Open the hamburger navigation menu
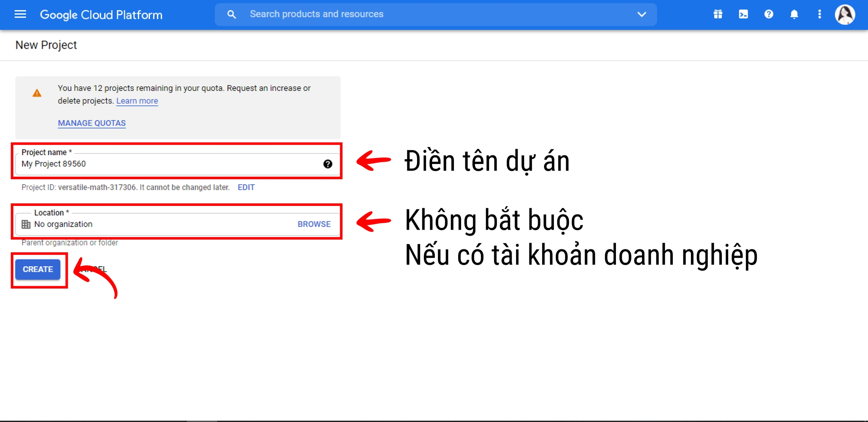868x422 pixels. 20,14
